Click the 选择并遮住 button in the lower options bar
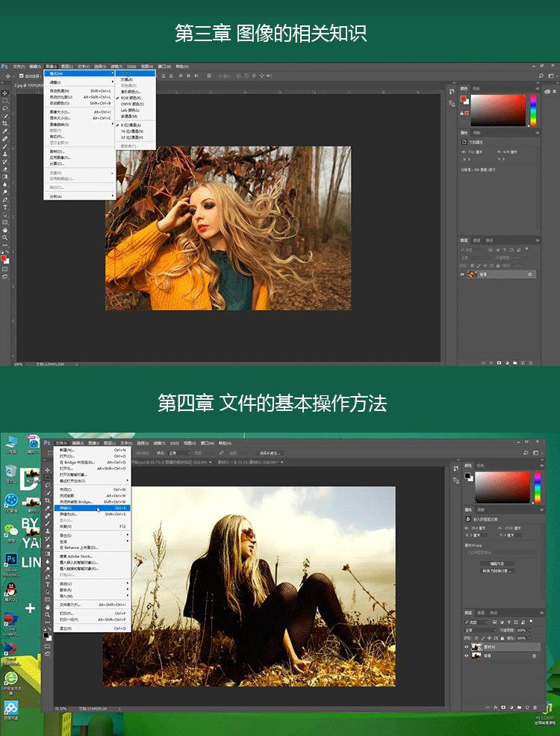The width and height of the screenshot is (560, 736). pyautogui.click(x=270, y=453)
